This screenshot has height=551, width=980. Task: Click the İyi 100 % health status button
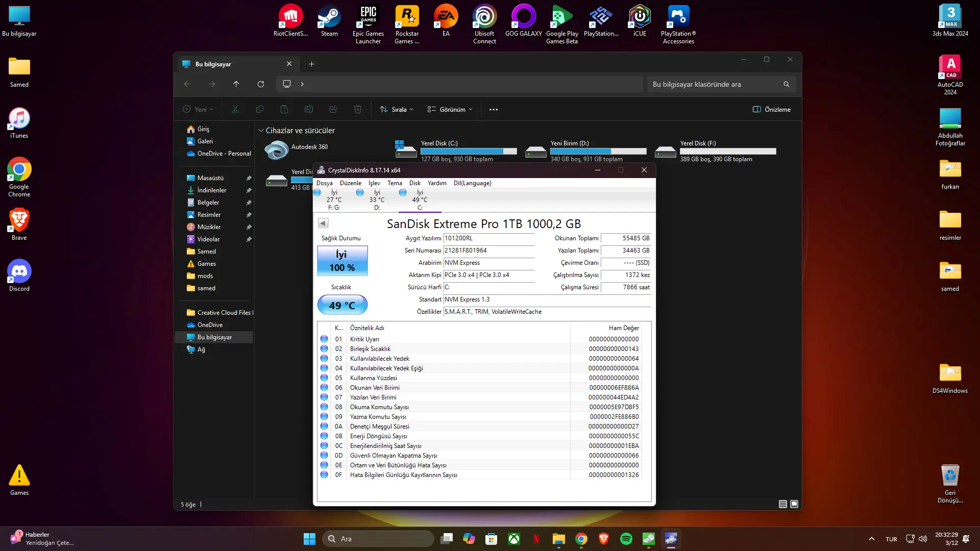[x=342, y=261]
